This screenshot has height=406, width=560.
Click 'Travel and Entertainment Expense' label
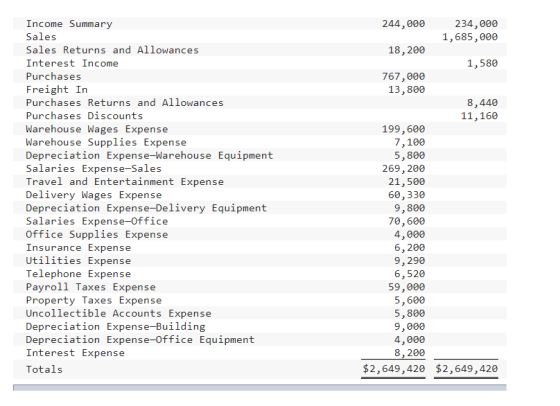point(125,182)
